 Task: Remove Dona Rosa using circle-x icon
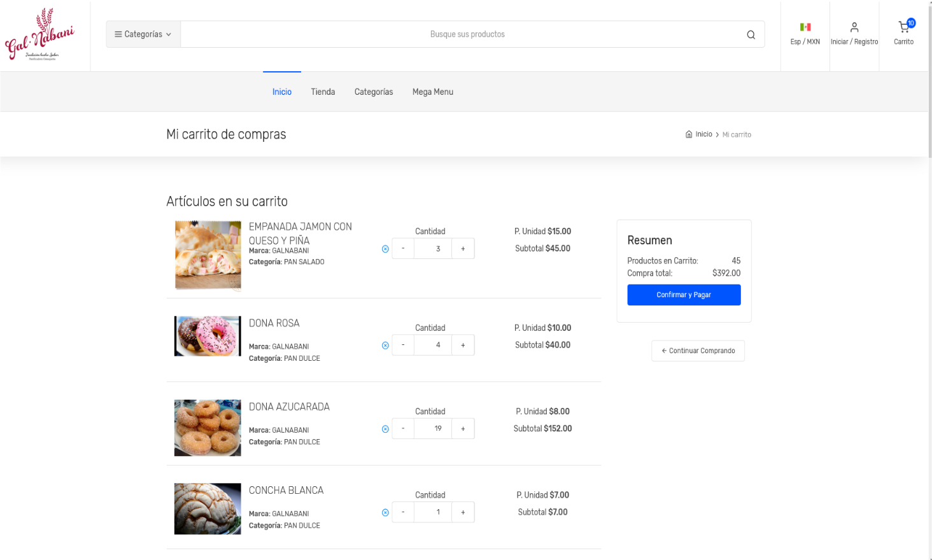(x=385, y=346)
